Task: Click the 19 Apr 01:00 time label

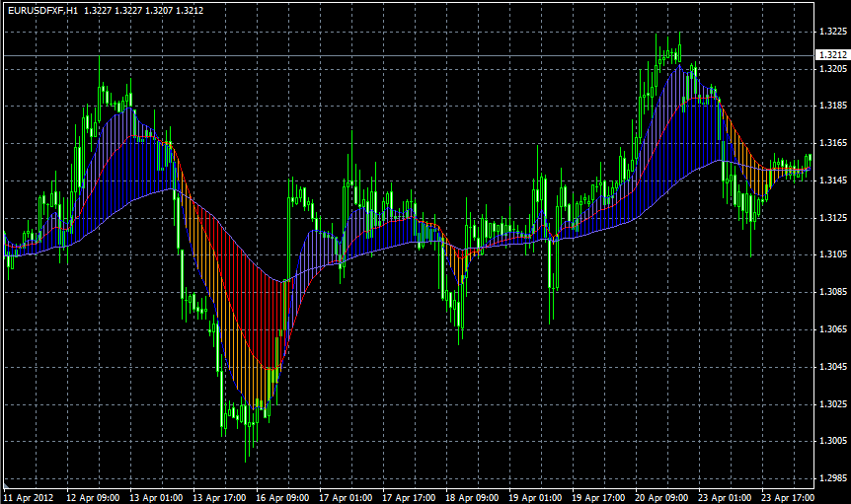Action: coord(535,497)
